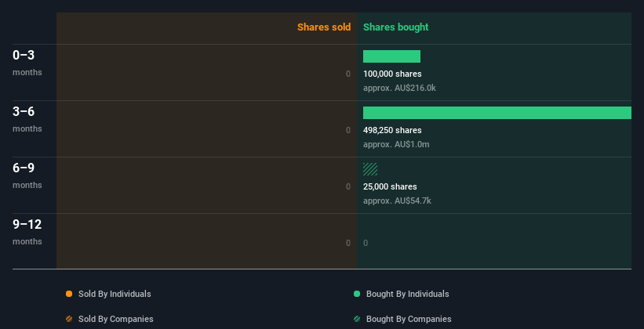Click the 9–12 months row label
Viewport: 644px width, 329px height.
click(x=27, y=232)
